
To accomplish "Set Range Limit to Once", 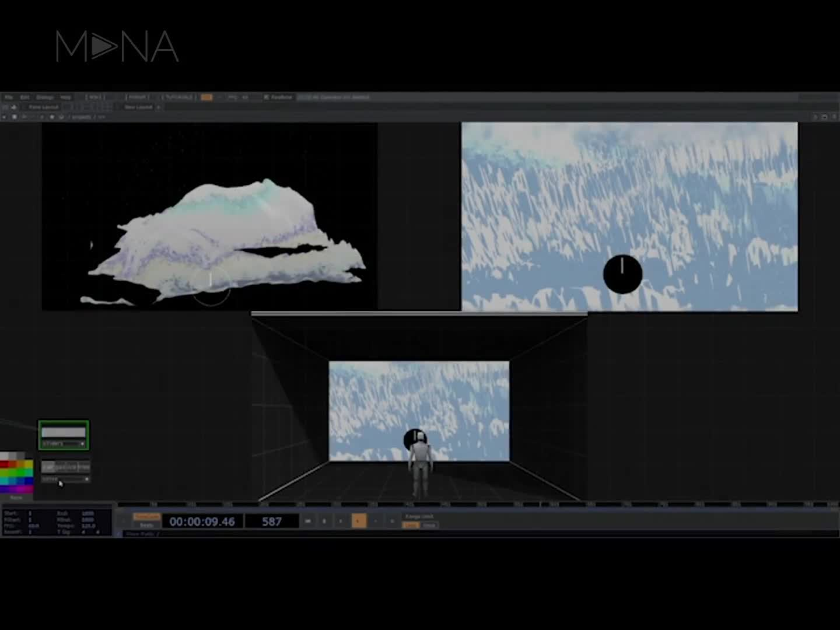I will (429, 525).
